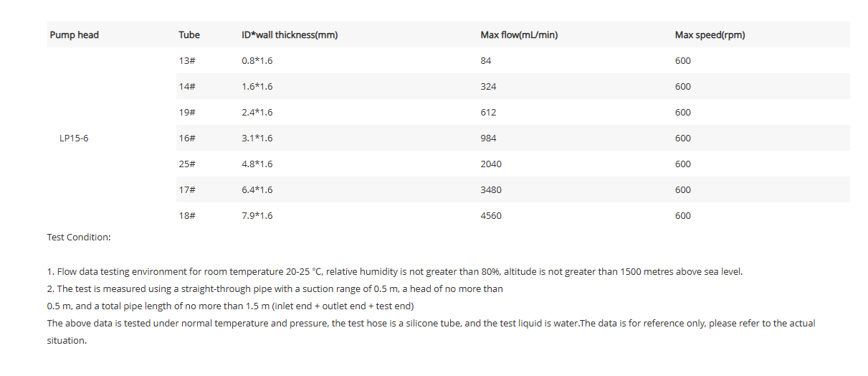Select the 14# tube cell
The width and height of the screenshot is (868, 376).
[187, 87]
